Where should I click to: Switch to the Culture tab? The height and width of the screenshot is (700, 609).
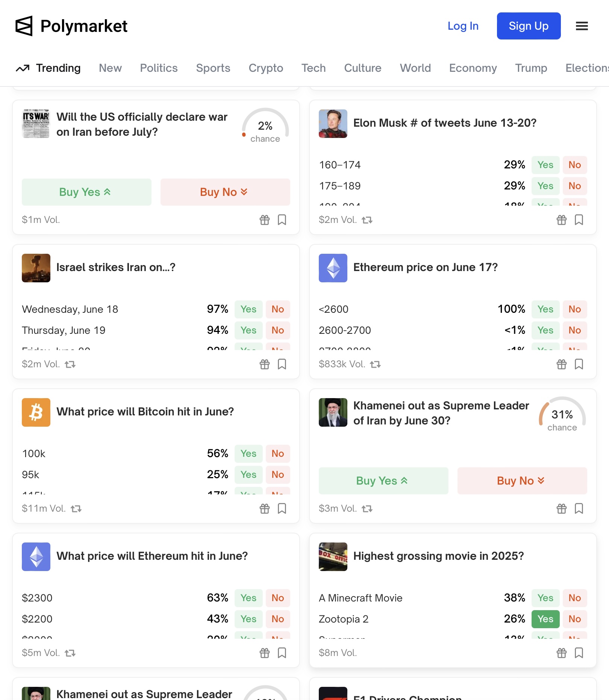[x=363, y=68]
